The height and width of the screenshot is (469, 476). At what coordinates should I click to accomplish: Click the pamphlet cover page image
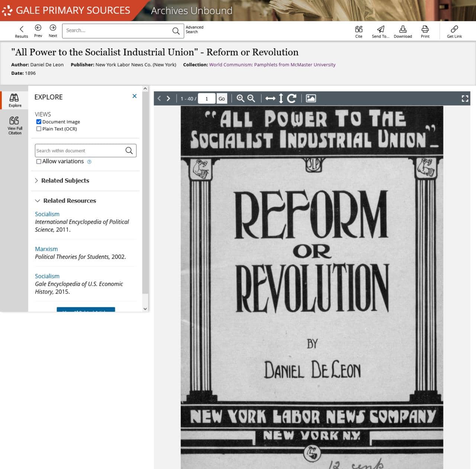pos(312,287)
